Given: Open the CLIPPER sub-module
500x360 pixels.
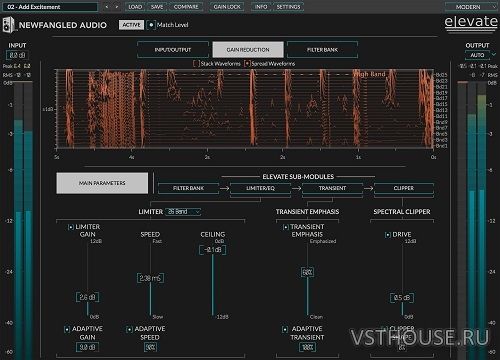Looking at the screenshot, I should click(x=404, y=188).
